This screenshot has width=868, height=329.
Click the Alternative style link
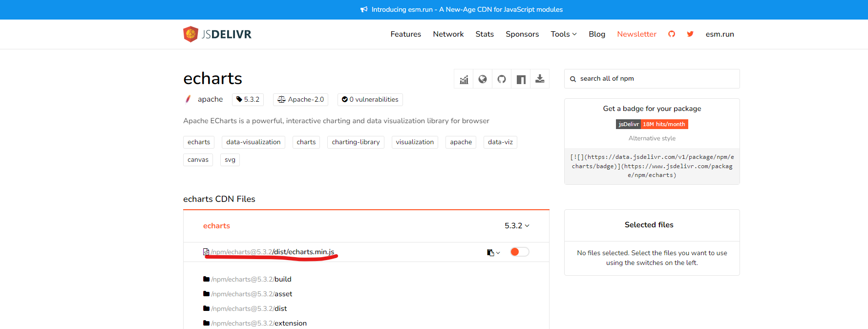[652, 138]
